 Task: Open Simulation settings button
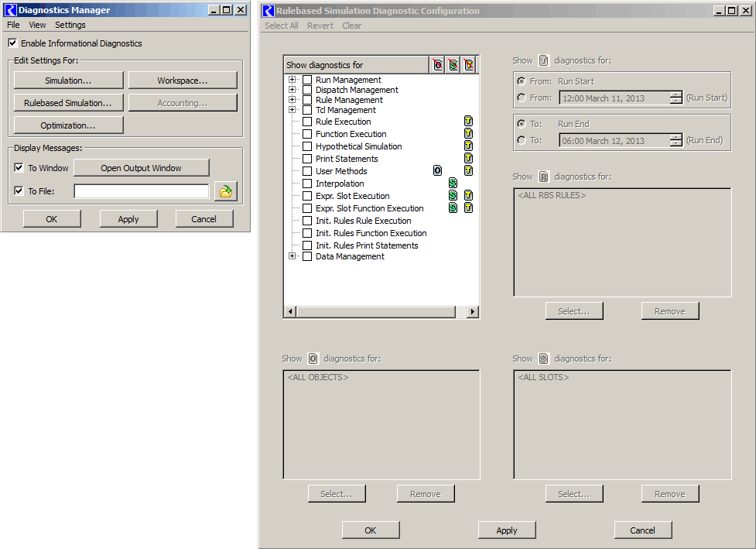[x=68, y=81]
